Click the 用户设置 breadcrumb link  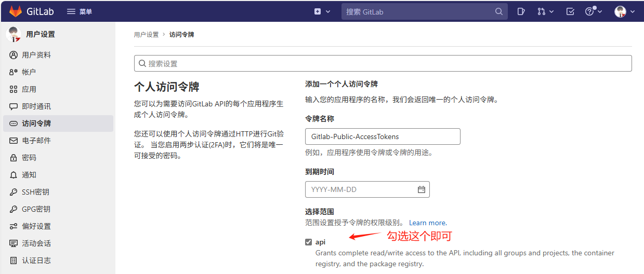point(147,35)
